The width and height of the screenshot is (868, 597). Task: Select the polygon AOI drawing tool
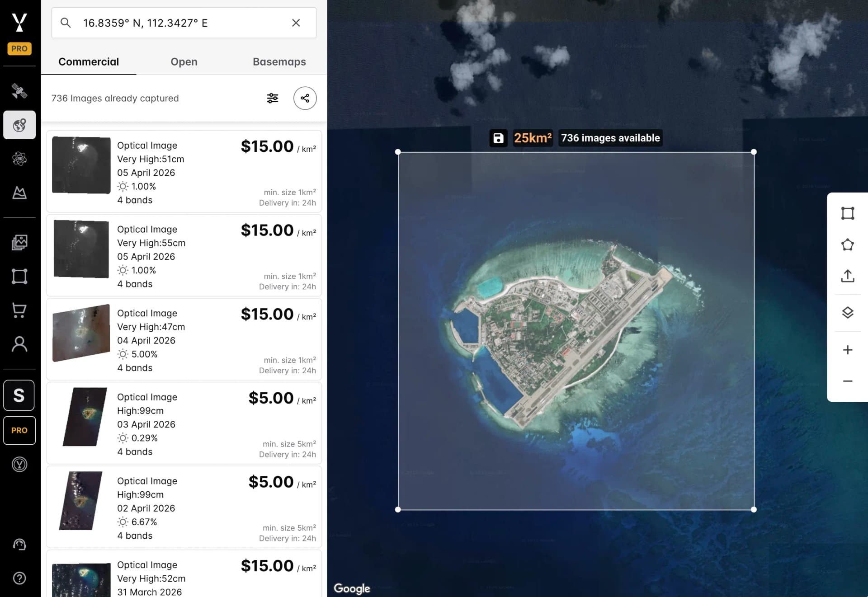point(848,244)
